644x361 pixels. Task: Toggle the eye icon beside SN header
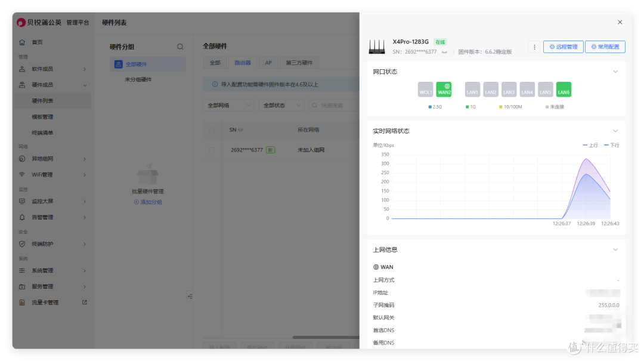coord(241,130)
